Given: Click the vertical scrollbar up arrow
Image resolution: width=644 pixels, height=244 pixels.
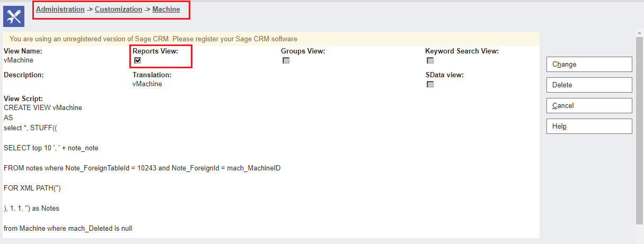Looking at the screenshot, I should point(639,33).
